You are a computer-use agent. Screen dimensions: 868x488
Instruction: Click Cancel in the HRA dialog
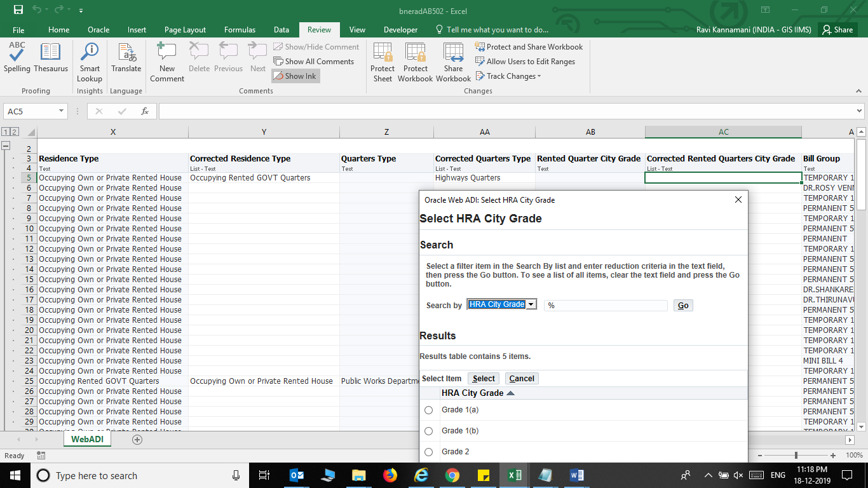(522, 379)
